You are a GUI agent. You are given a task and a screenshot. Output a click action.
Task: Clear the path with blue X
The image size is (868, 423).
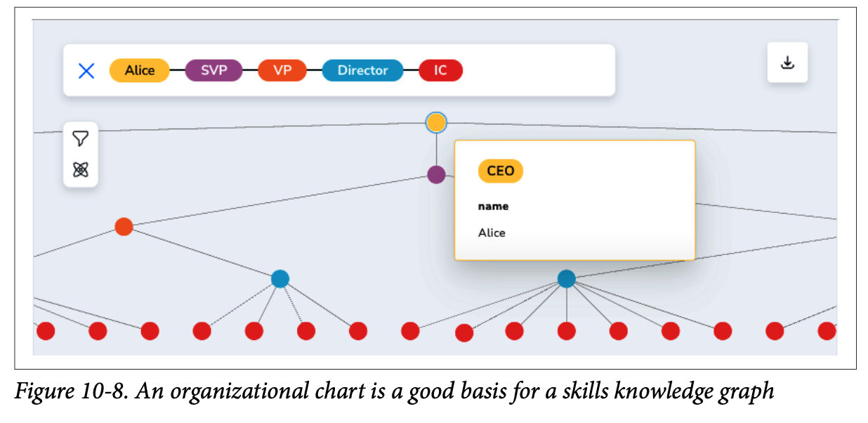pos(86,70)
